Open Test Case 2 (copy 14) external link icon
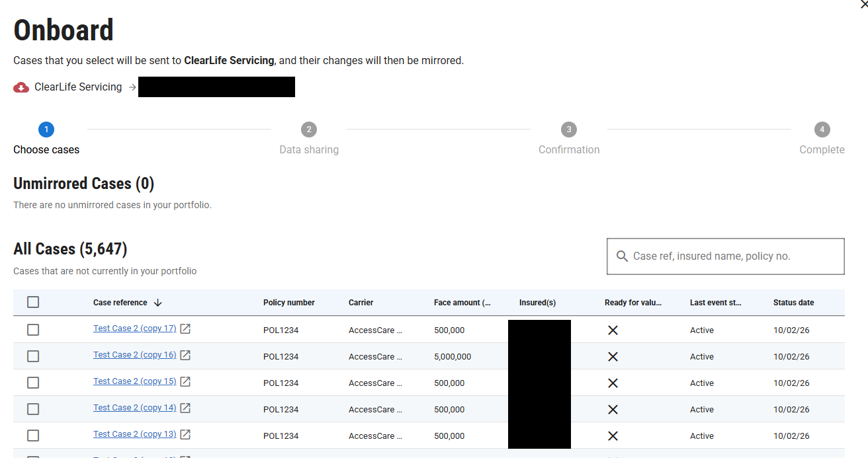This screenshot has width=868, height=458. (x=186, y=408)
